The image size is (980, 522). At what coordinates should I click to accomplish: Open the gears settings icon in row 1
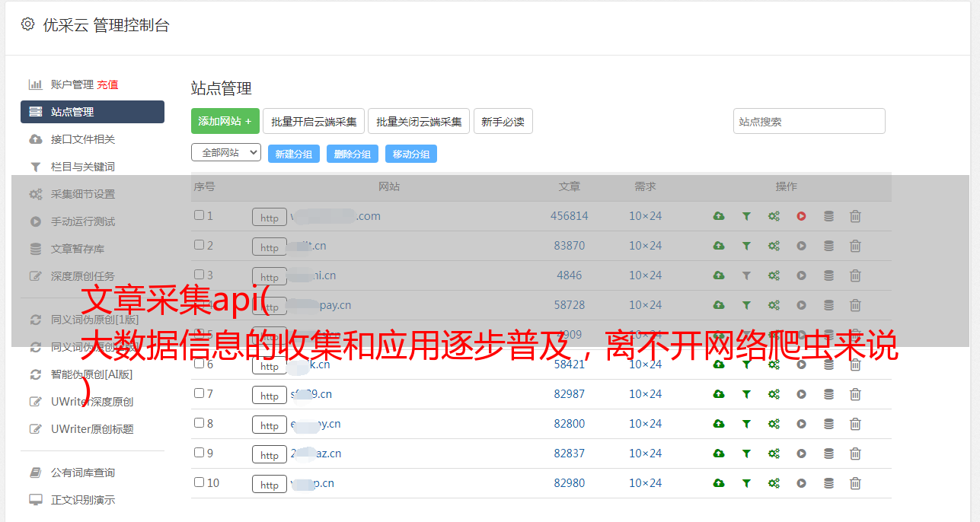(774, 216)
